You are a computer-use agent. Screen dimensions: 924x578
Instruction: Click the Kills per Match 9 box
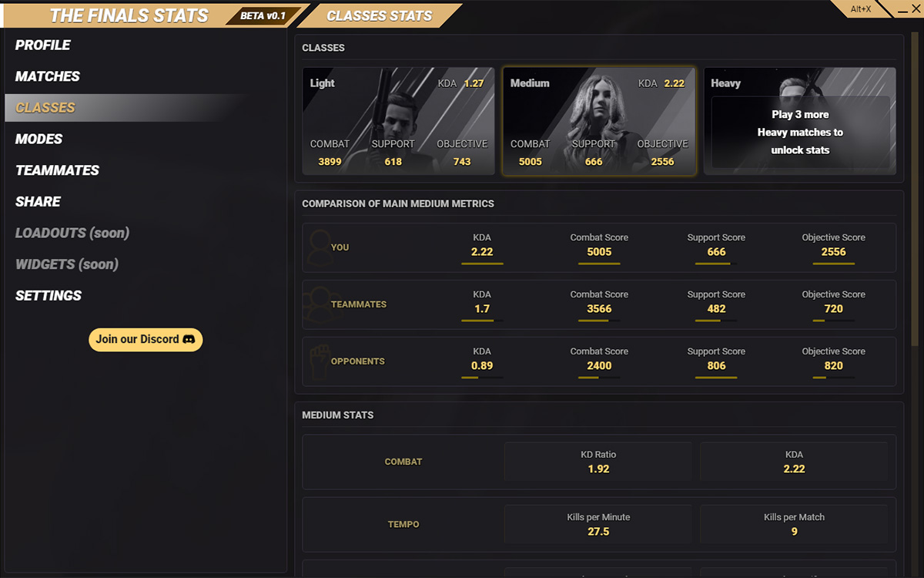(x=794, y=524)
